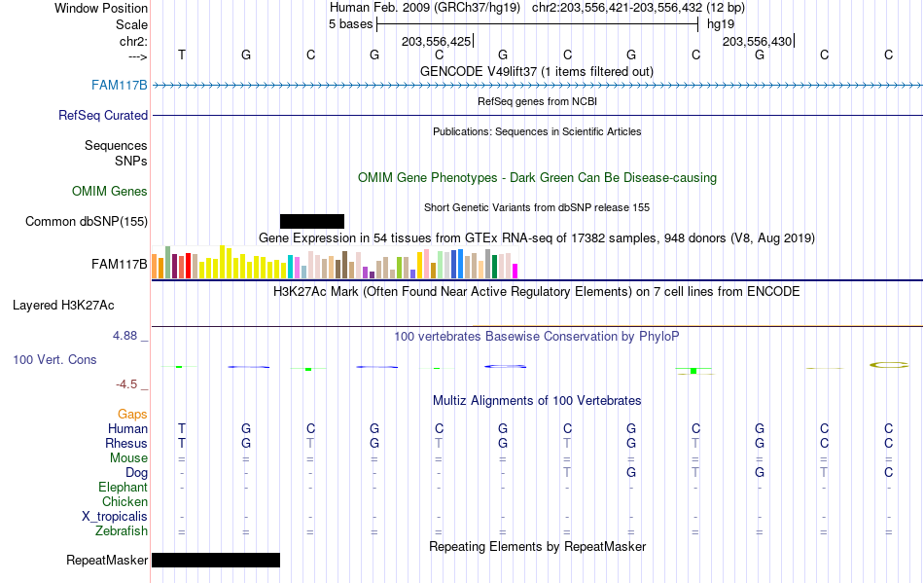This screenshot has height=583, width=924.
Task: Click the Window Position label
Action: click(101, 8)
